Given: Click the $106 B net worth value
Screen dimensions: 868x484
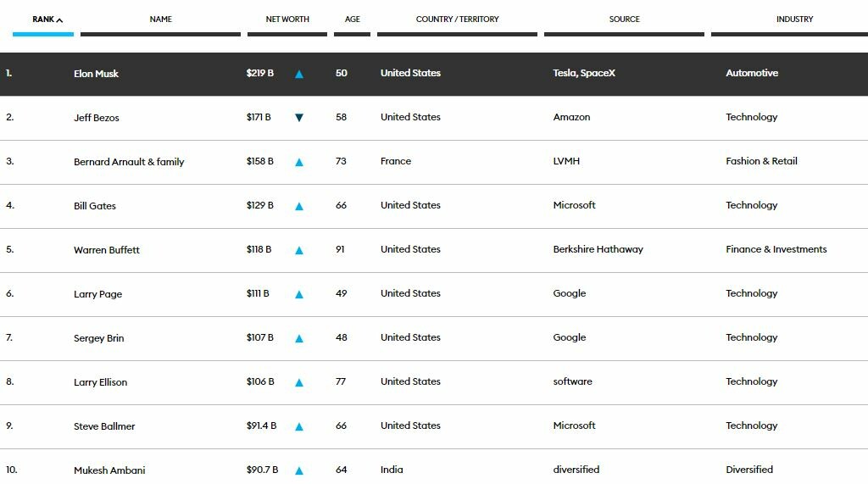Looking at the screenshot, I should (x=260, y=381).
